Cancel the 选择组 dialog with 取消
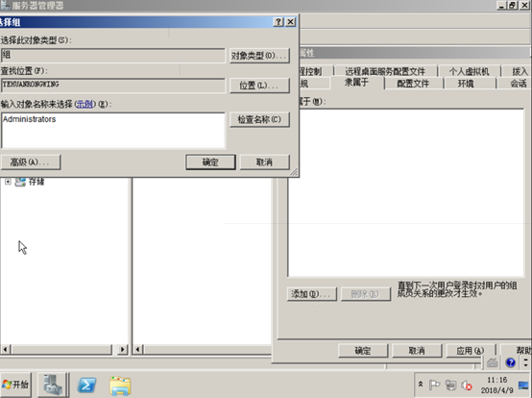This screenshot has height=398, width=532. click(x=265, y=162)
